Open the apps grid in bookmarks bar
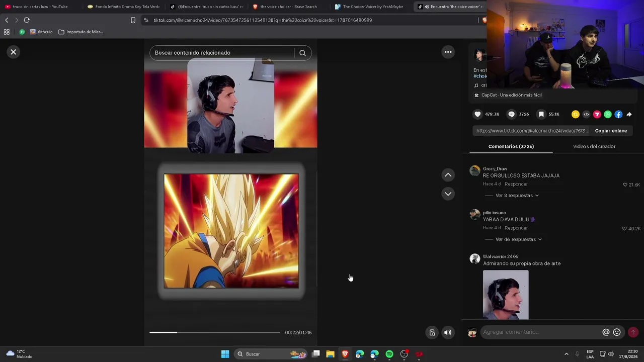This screenshot has height=362, width=644. [7, 32]
